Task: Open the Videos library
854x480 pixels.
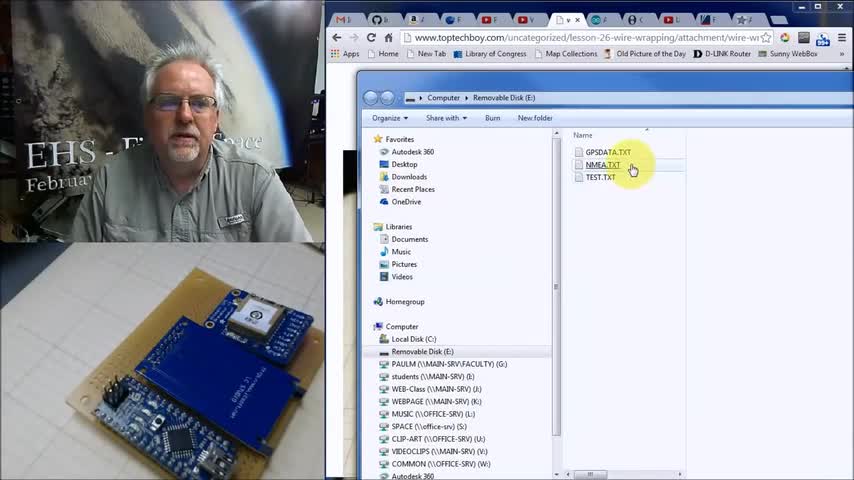Action: pyautogui.click(x=402, y=277)
